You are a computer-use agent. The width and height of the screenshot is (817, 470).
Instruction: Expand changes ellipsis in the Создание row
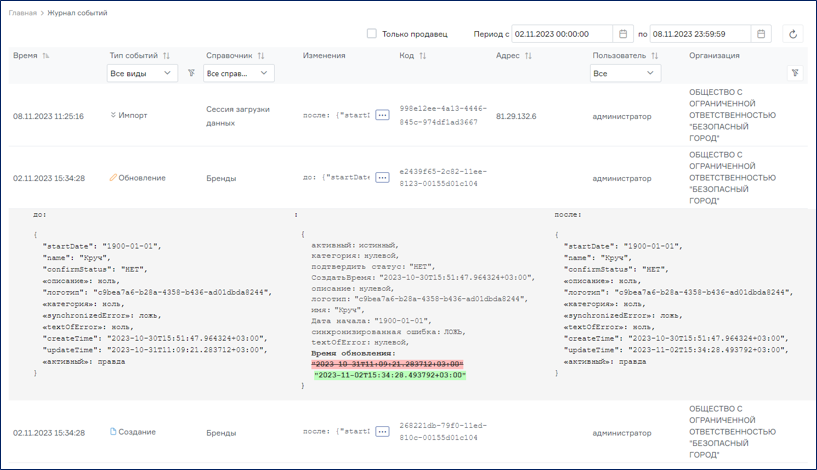pos(382,433)
